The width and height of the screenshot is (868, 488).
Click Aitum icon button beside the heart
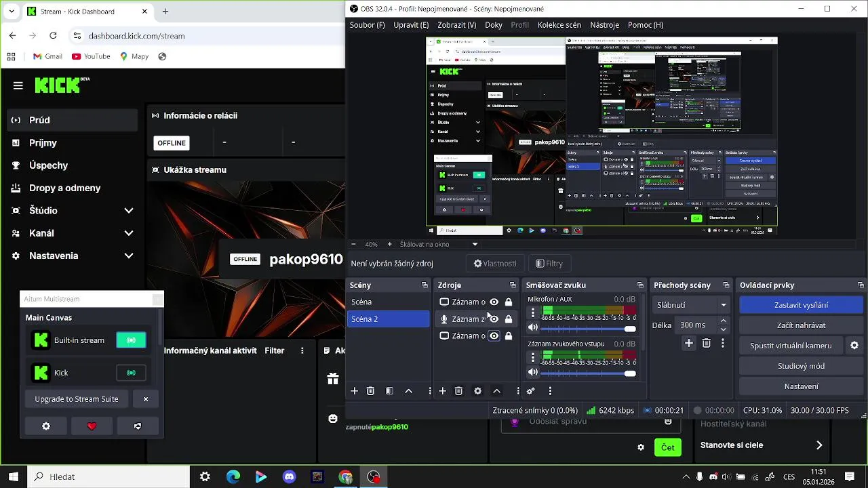point(138,426)
